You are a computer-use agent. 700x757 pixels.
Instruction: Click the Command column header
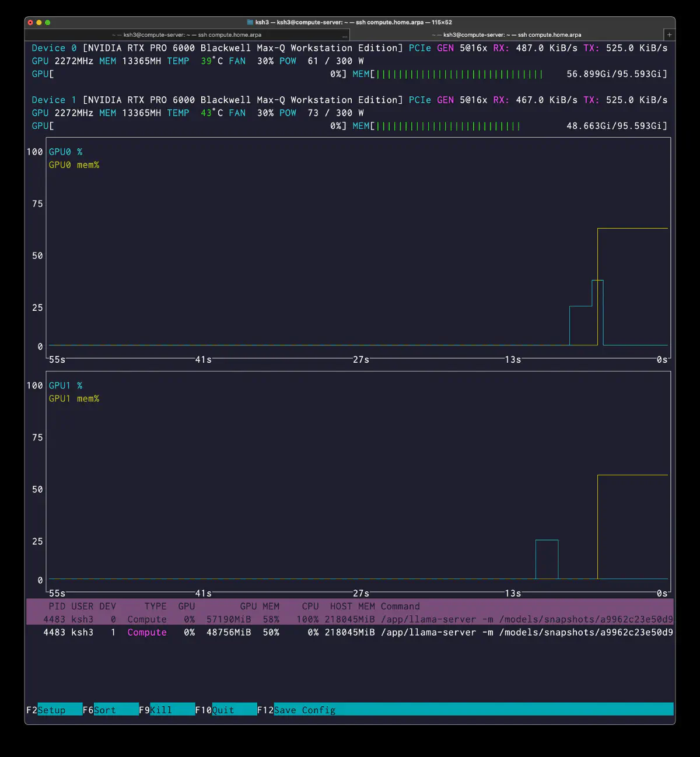click(x=400, y=607)
